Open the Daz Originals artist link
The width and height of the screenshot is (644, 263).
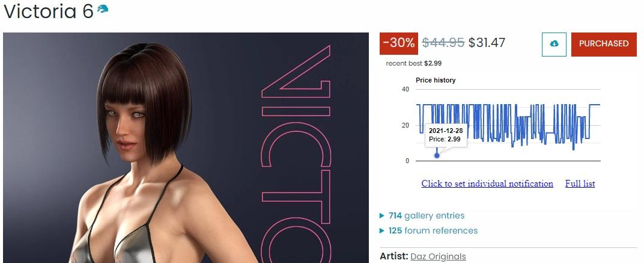click(438, 256)
